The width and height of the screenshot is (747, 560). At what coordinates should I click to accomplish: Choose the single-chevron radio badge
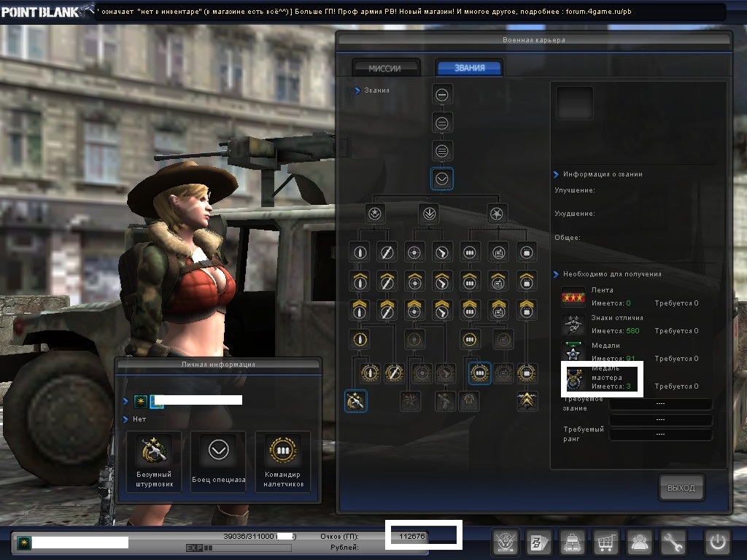tap(498, 281)
